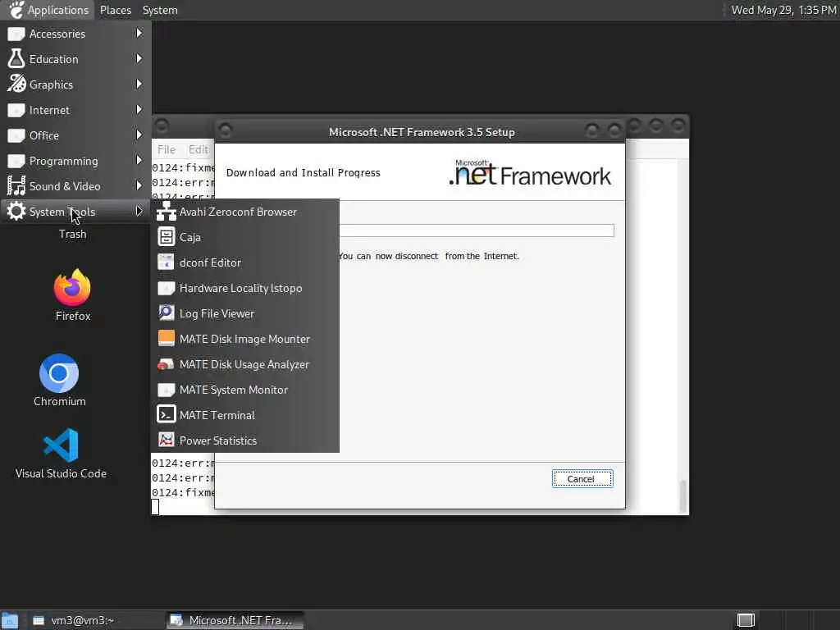This screenshot has height=630, width=840.
Task: Click the Education flask icon
Action: [16, 59]
